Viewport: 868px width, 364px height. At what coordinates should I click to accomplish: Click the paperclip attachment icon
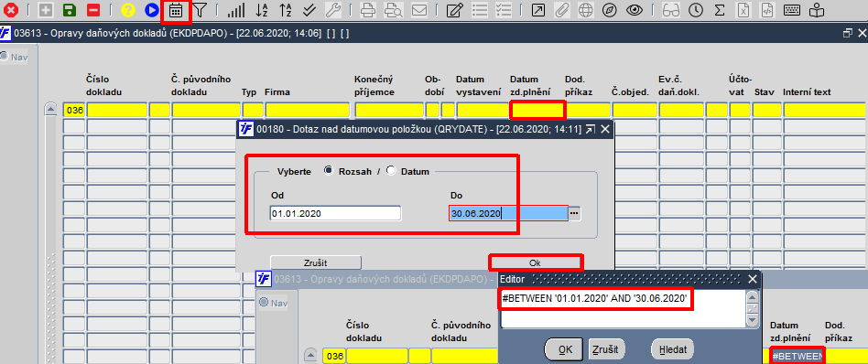pyautogui.click(x=562, y=10)
